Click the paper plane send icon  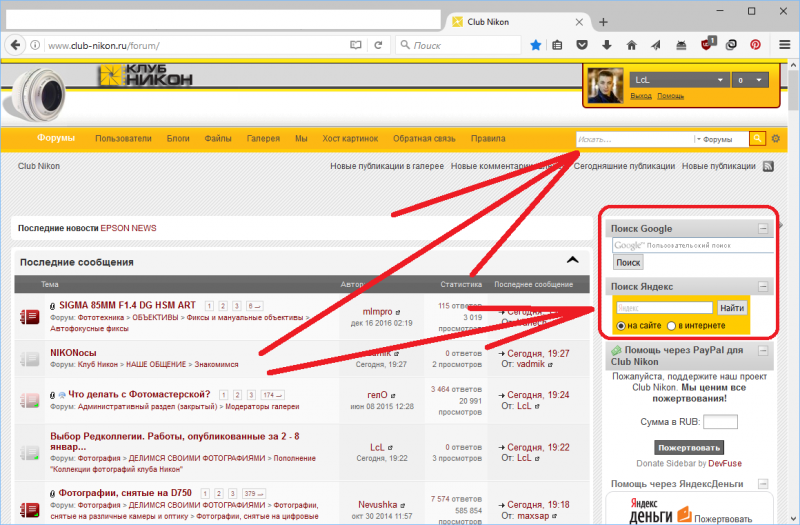[656, 45]
